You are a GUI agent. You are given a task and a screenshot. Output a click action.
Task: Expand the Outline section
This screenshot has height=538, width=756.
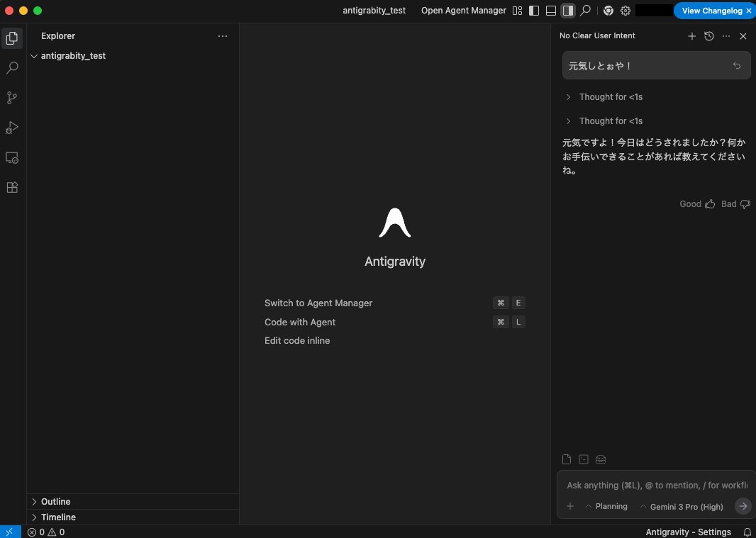133,502
